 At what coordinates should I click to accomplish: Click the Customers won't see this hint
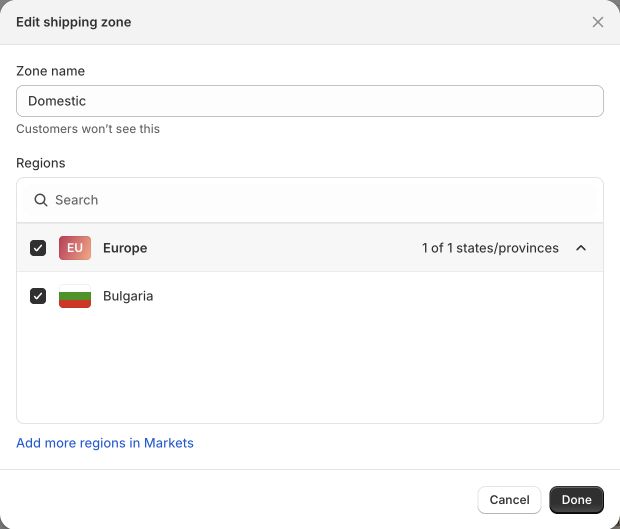coord(88,129)
